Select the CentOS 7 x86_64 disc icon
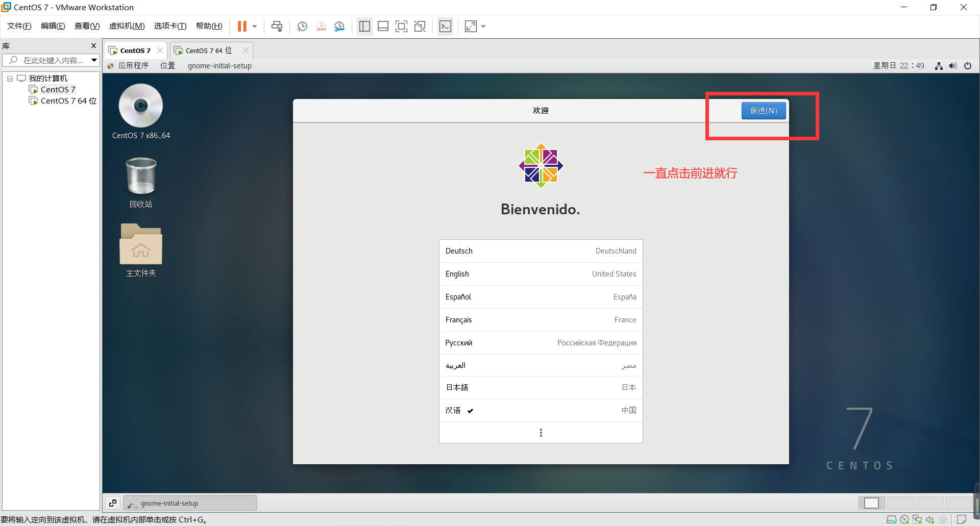 coord(141,111)
